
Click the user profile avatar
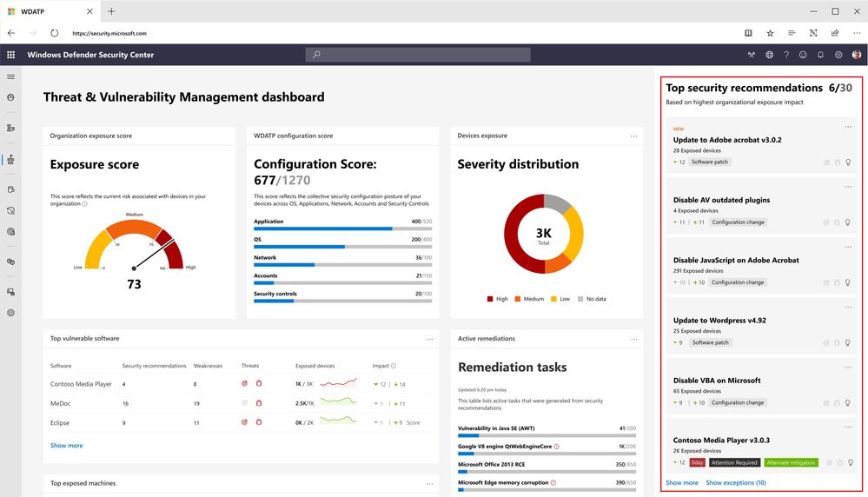click(857, 55)
